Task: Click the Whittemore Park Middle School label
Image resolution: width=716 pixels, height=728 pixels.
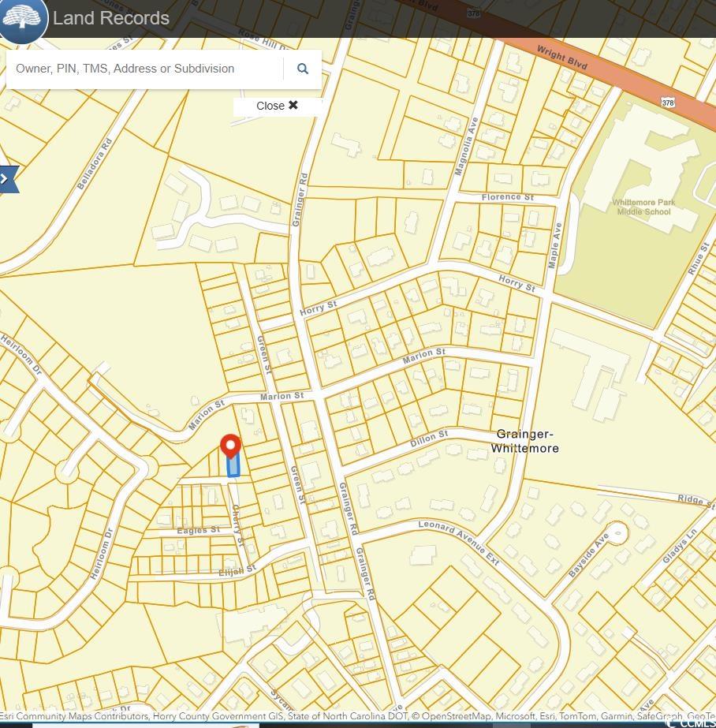Action: point(643,207)
